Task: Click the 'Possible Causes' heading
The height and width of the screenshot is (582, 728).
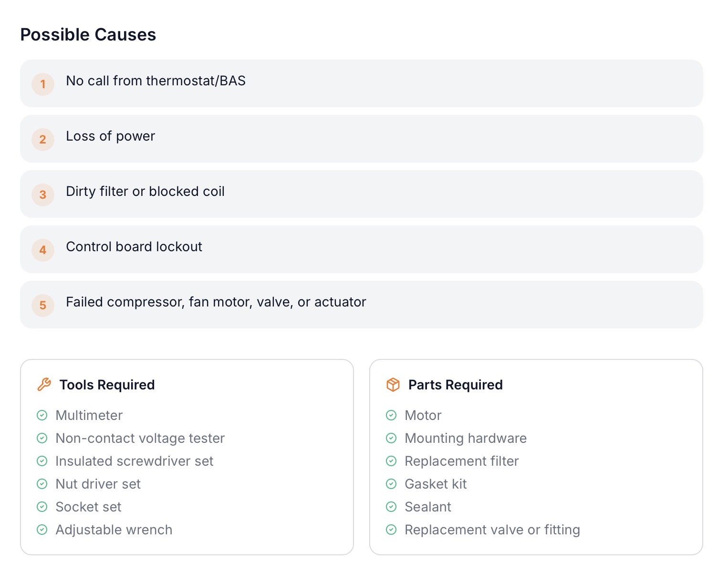Action: (x=88, y=35)
